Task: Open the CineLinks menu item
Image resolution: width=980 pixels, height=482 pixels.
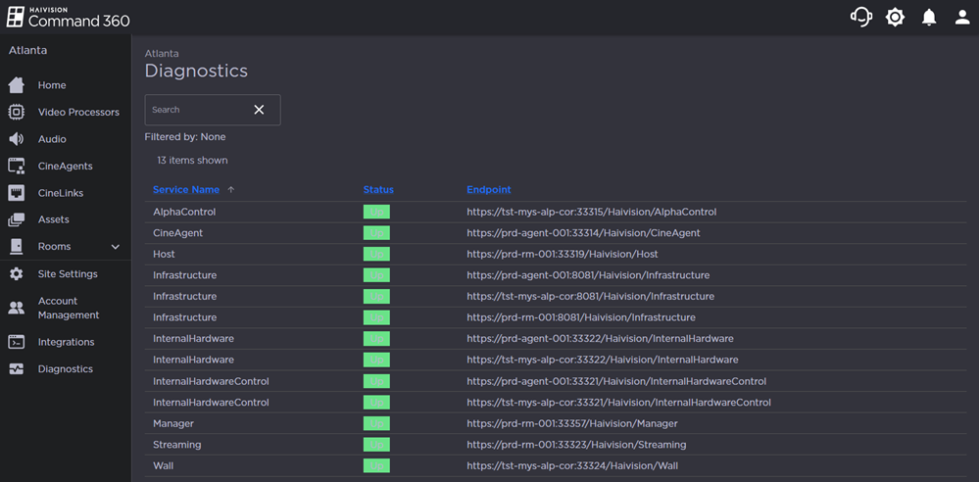Action: (61, 193)
